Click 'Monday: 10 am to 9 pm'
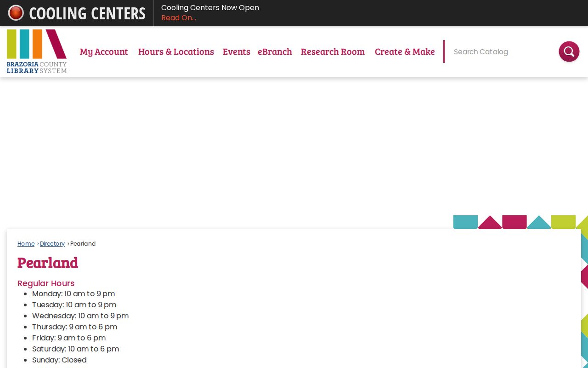The height and width of the screenshot is (368, 588). [x=73, y=293]
